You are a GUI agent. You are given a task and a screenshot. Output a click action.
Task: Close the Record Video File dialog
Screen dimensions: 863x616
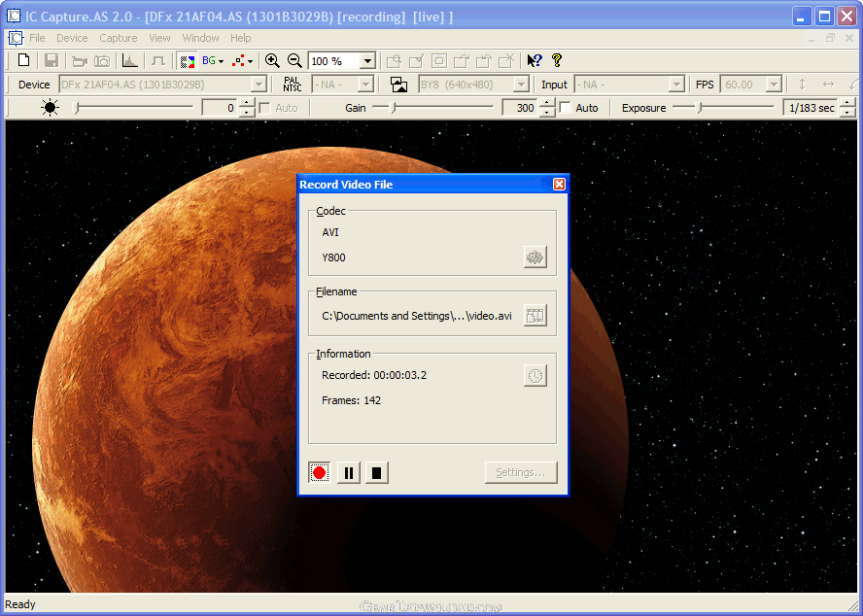tap(559, 185)
